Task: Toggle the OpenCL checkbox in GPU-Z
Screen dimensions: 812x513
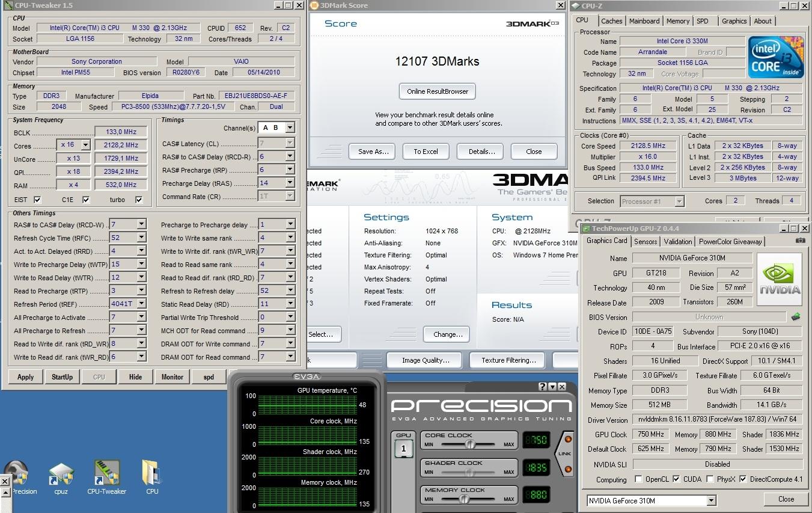Action: (x=638, y=479)
